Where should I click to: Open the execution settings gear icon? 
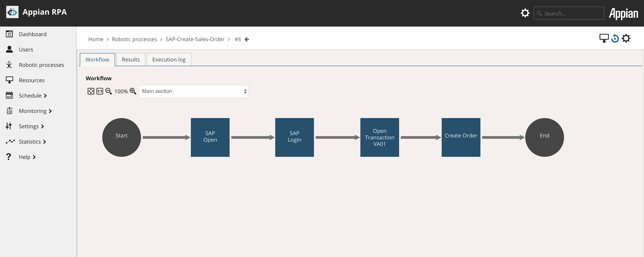[626, 38]
